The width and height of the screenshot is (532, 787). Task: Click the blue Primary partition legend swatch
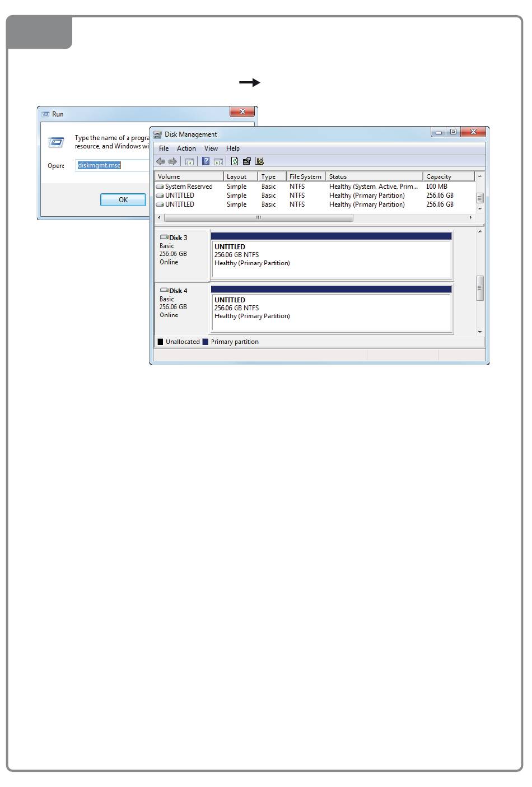pyautogui.click(x=206, y=342)
